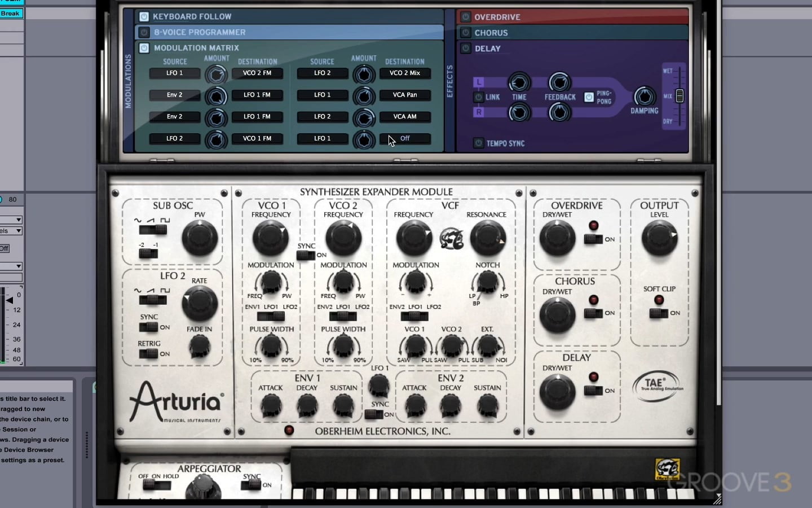The image size is (812, 508).
Task: Click the VCO 2 Frequency knob
Action: [x=343, y=238]
